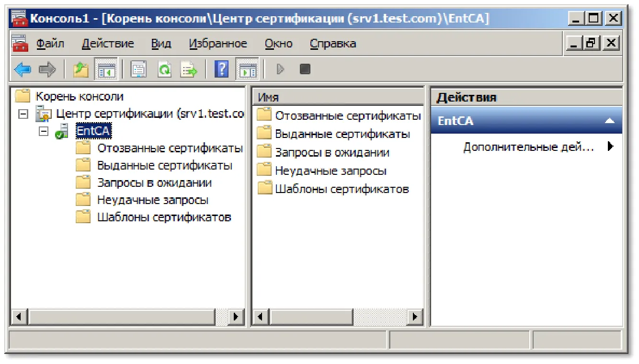The height and width of the screenshot is (364, 639).
Task: Select Запросы в ожидании in the Имя list
Action: 332,153
